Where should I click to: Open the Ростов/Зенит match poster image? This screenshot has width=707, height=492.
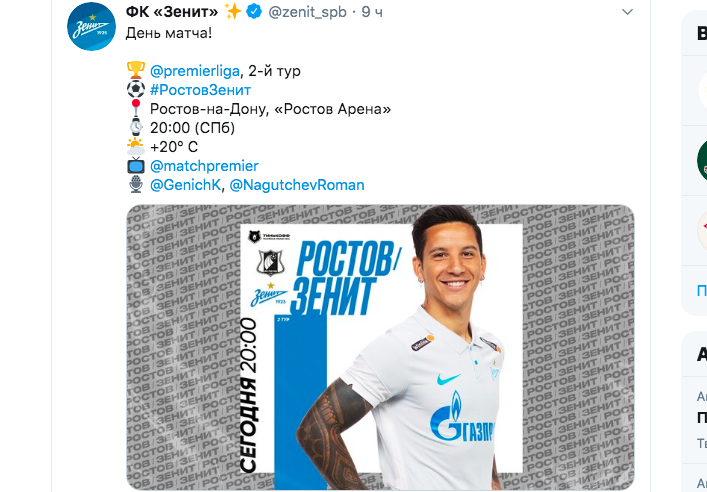pos(380,347)
